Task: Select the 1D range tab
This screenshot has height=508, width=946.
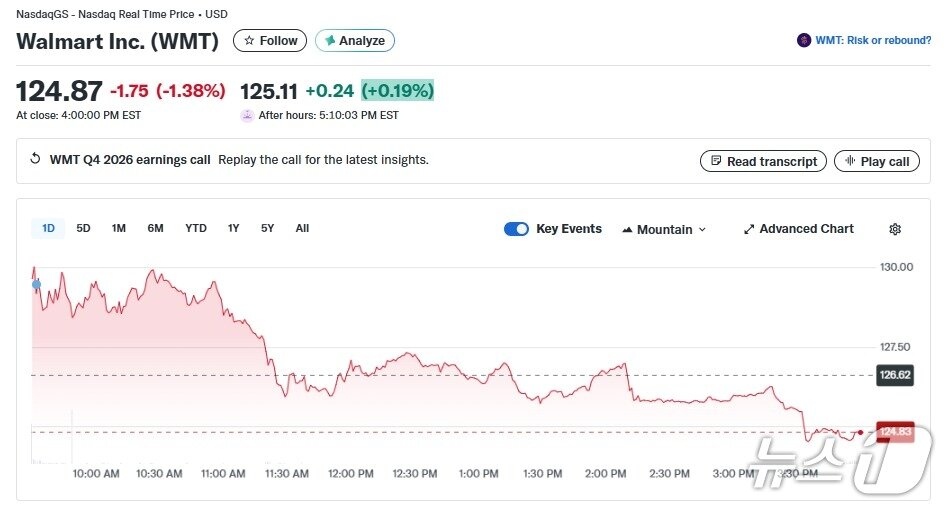Action: coord(48,228)
